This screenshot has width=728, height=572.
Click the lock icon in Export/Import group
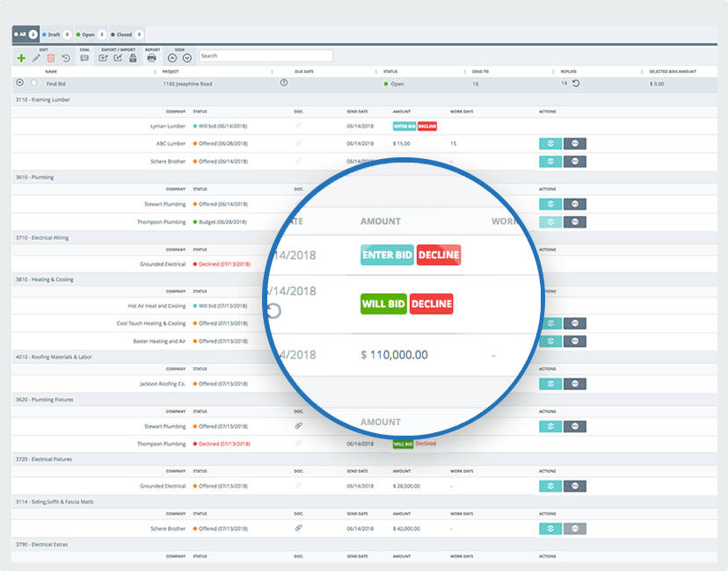click(x=133, y=57)
